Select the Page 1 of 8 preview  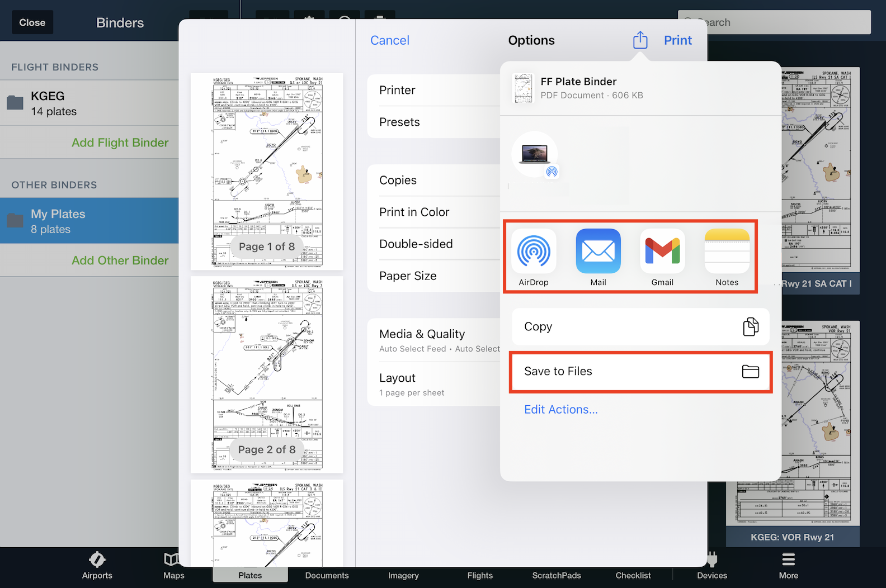pos(267,172)
